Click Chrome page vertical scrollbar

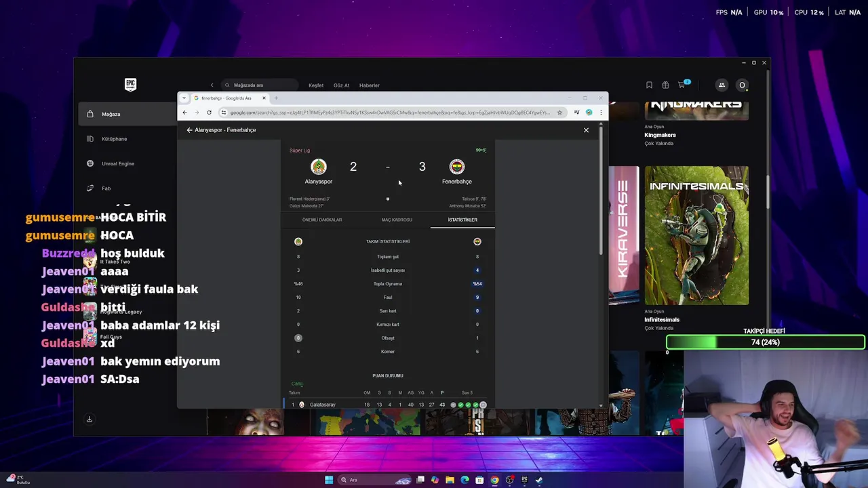tap(601, 190)
